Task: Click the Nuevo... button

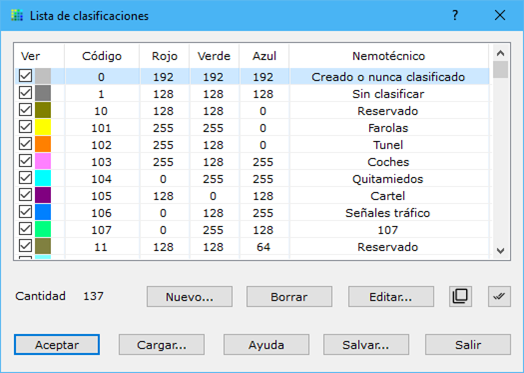Action: [189, 296]
